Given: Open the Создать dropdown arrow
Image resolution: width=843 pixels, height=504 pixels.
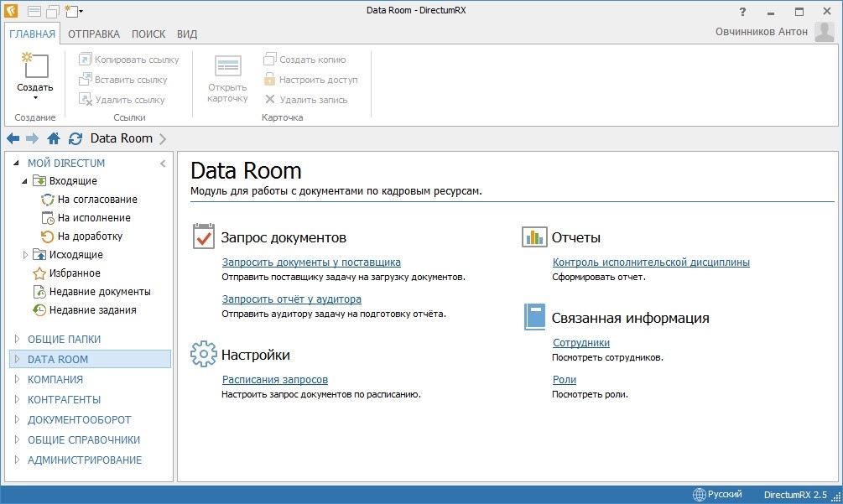Looking at the screenshot, I should [x=35, y=98].
